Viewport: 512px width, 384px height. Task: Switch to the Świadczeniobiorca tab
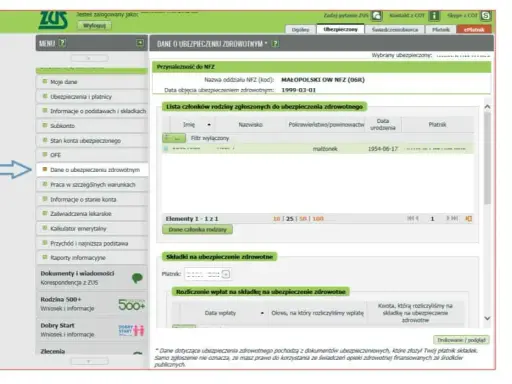pyautogui.click(x=395, y=30)
